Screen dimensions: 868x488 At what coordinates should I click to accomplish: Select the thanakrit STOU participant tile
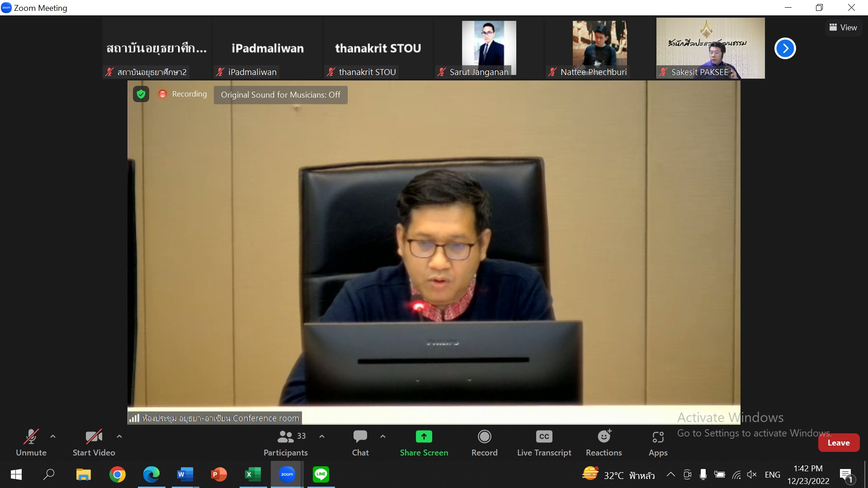(x=378, y=48)
